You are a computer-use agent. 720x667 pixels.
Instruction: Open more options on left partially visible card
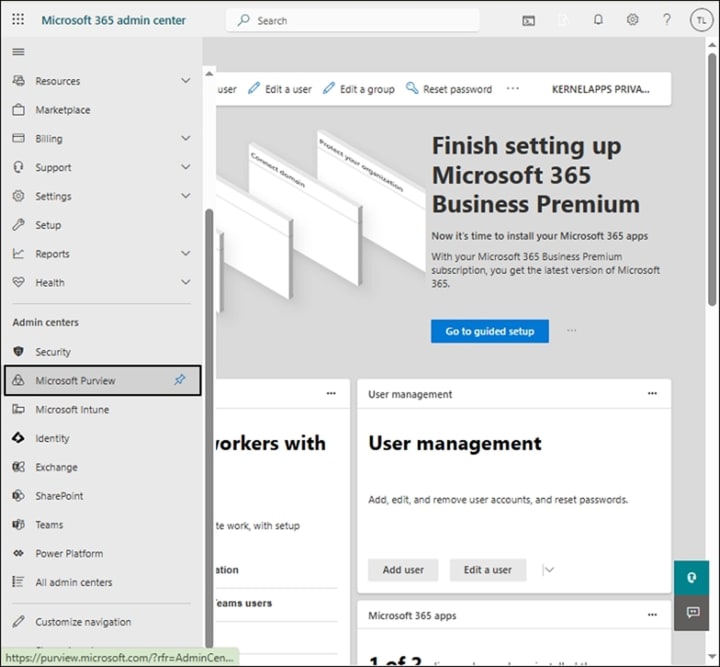pos(331,393)
